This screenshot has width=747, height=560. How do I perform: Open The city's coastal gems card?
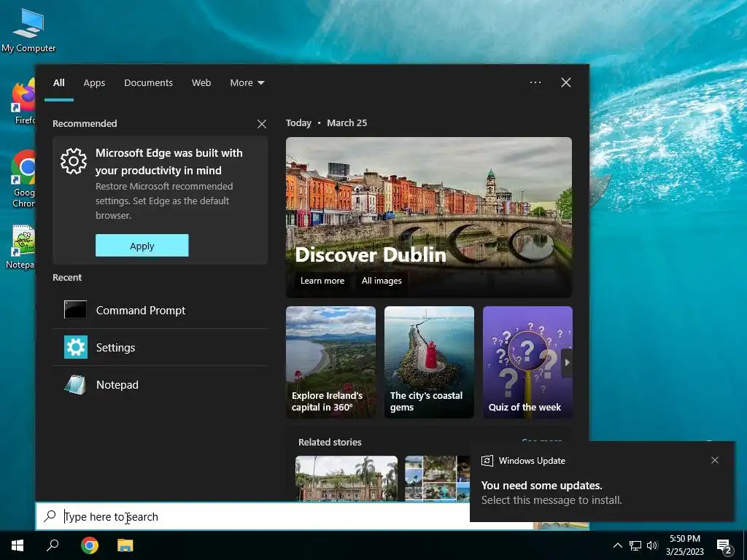pyautogui.click(x=429, y=362)
